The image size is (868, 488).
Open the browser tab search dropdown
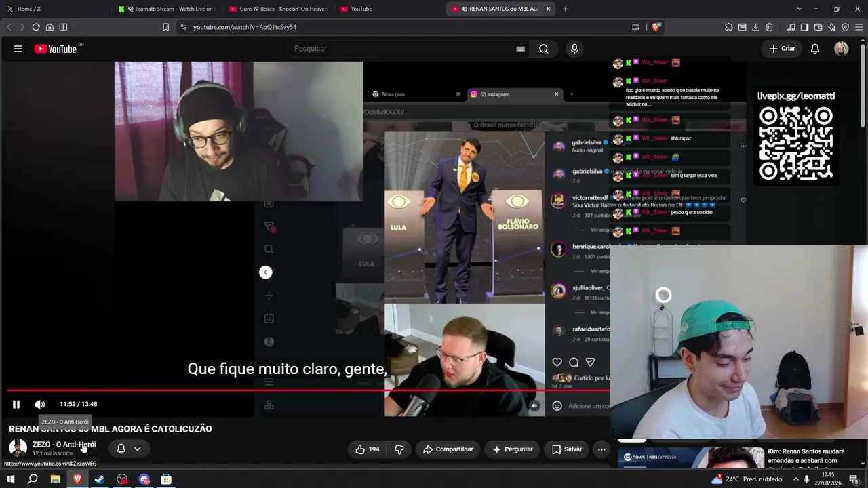pos(800,9)
